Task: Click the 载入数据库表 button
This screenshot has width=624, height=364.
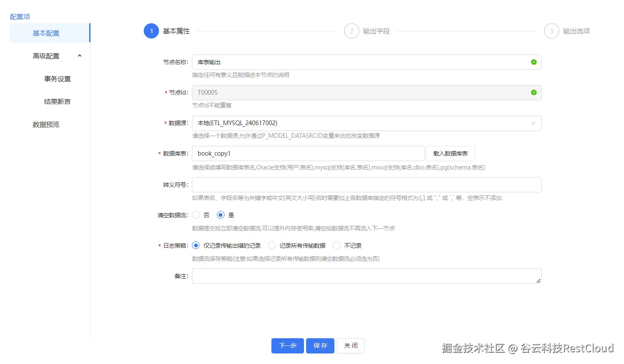Action: pos(450,153)
